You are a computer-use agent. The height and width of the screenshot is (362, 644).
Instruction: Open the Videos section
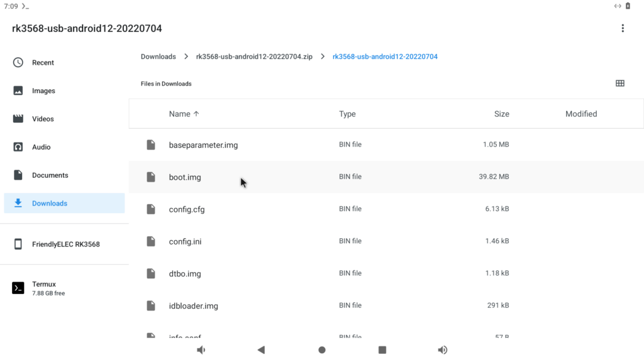(x=65, y=119)
